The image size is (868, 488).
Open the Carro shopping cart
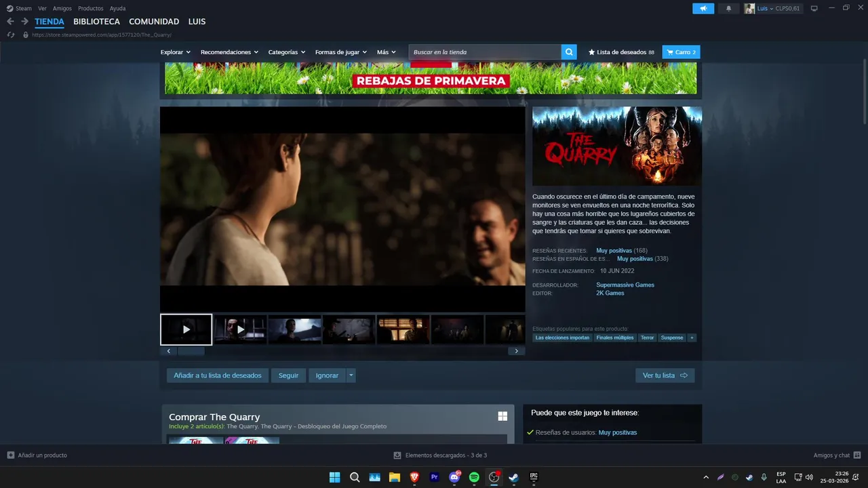[681, 52]
